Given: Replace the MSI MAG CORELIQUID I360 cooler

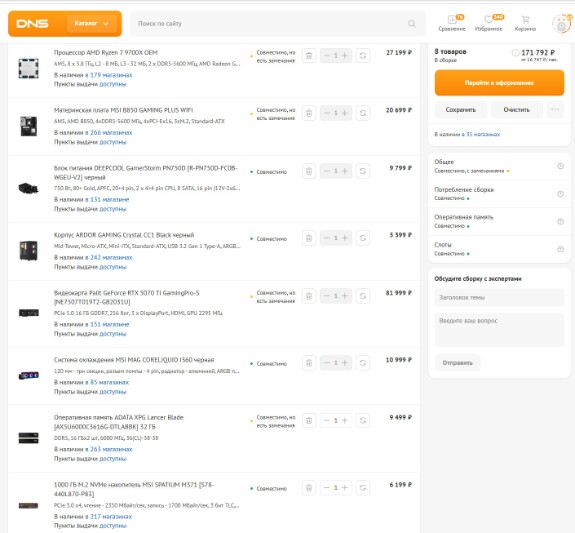Looking at the screenshot, I should [x=363, y=363].
